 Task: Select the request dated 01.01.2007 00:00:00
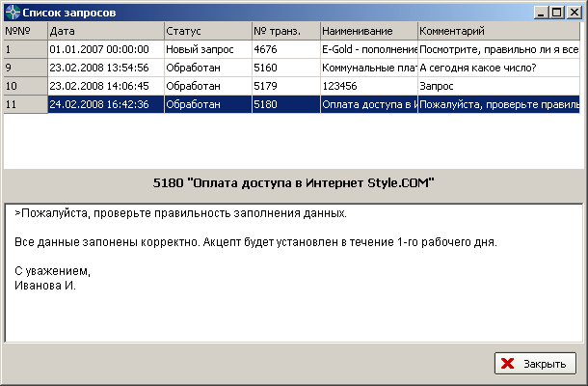tap(104, 49)
